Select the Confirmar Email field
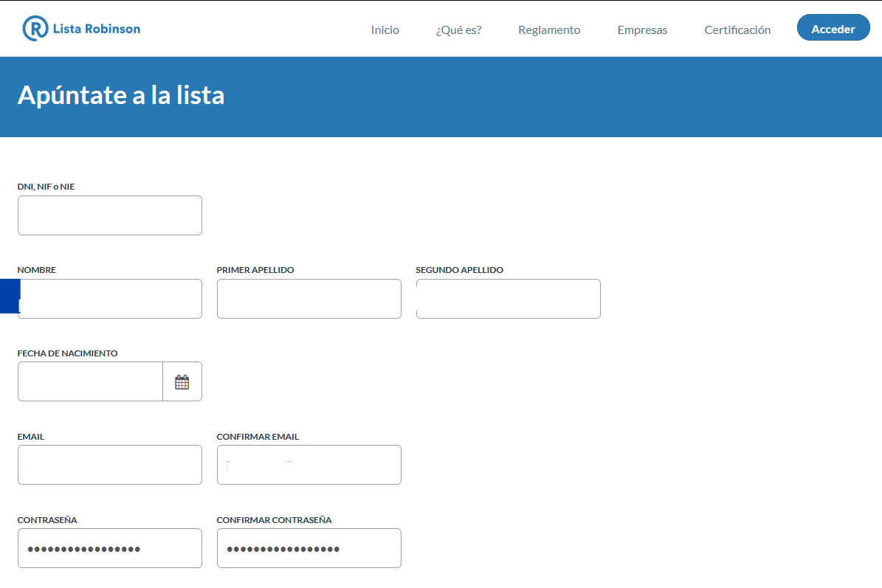Image resolution: width=882 pixels, height=588 pixels. point(309,466)
